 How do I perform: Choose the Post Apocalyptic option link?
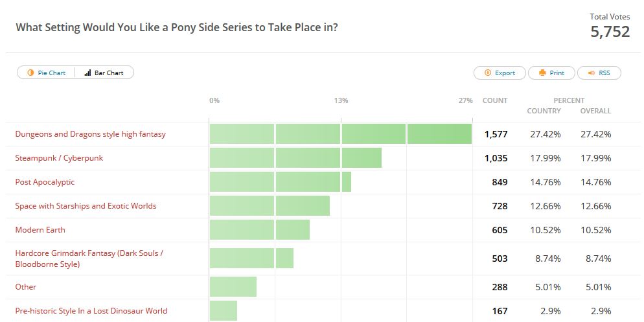tap(45, 182)
